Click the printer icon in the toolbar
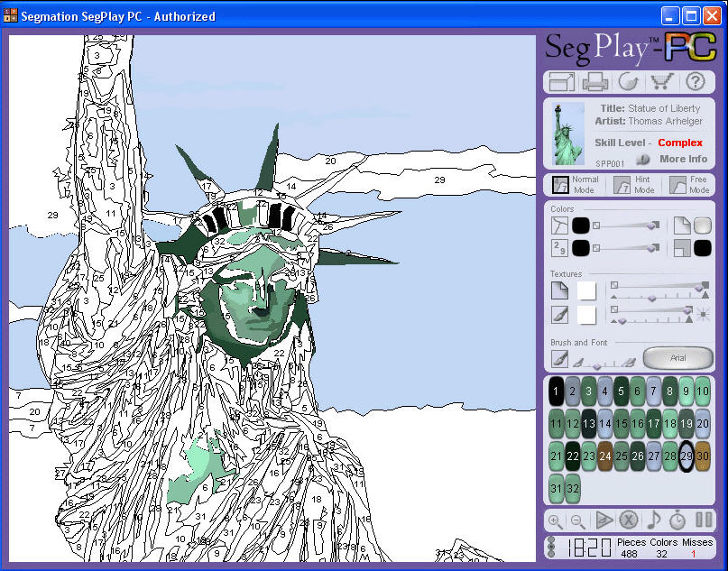The height and width of the screenshot is (571, 728). [x=595, y=82]
